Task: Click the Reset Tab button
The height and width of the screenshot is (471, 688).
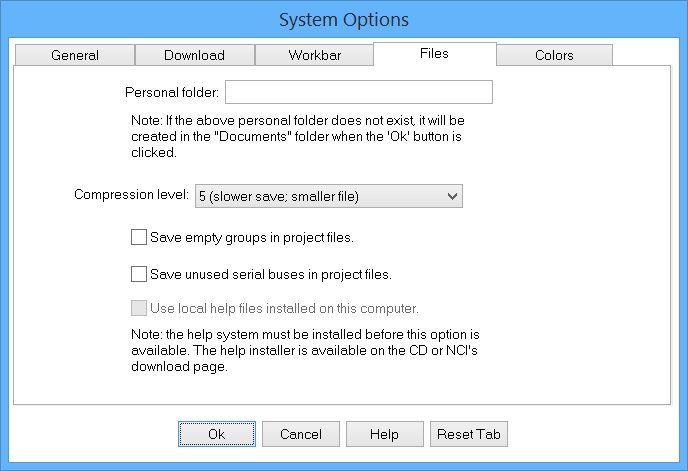Action: [x=469, y=434]
